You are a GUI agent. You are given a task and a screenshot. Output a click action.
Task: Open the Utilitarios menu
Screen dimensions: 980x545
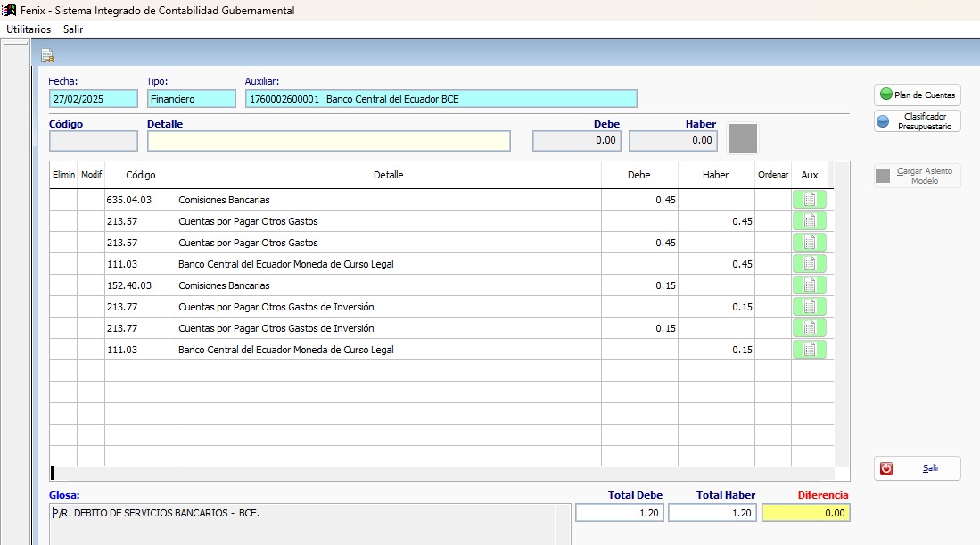[x=29, y=29]
